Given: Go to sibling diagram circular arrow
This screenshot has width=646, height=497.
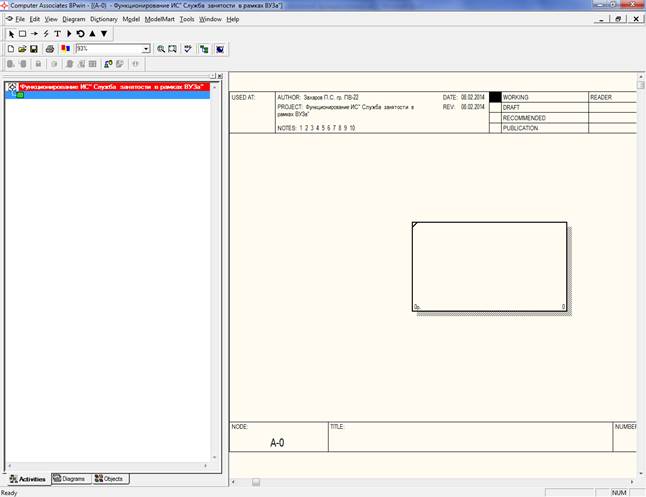Looking at the screenshot, I should pyautogui.click(x=80, y=34).
